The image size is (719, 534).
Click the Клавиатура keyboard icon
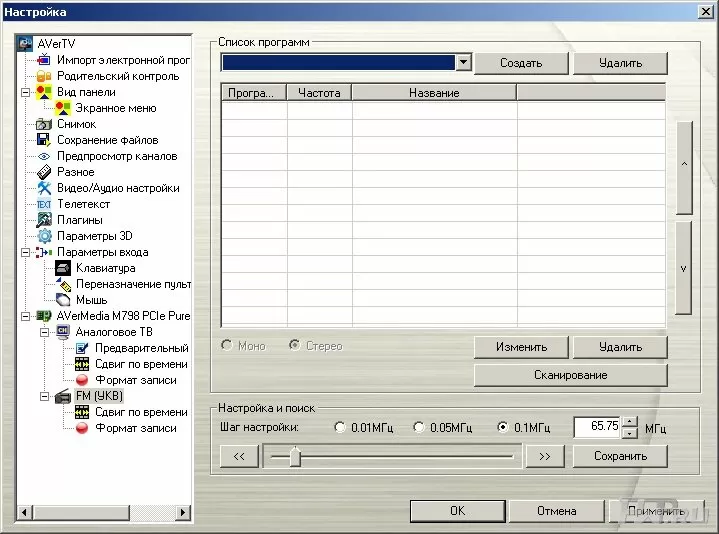(63, 268)
